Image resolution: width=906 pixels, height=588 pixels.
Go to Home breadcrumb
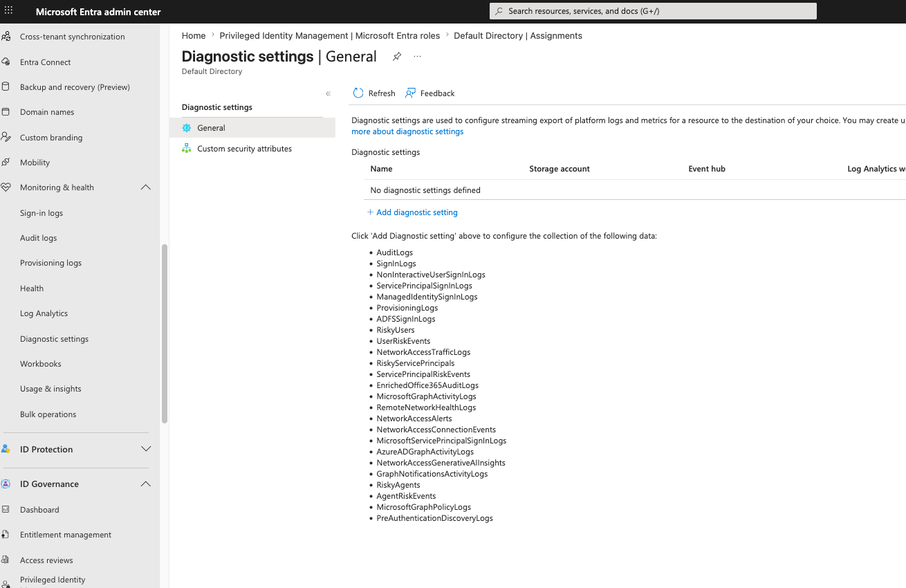point(194,36)
